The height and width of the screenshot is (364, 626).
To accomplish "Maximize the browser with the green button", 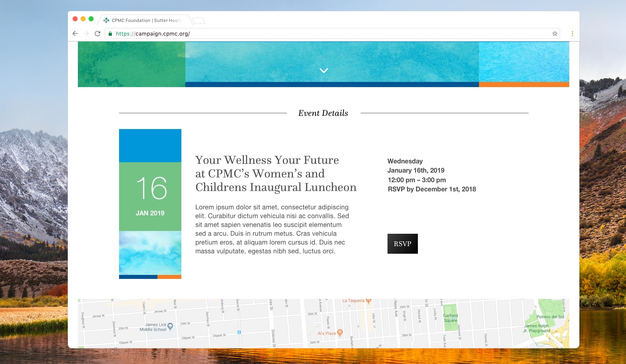I will pyautogui.click(x=91, y=19).
